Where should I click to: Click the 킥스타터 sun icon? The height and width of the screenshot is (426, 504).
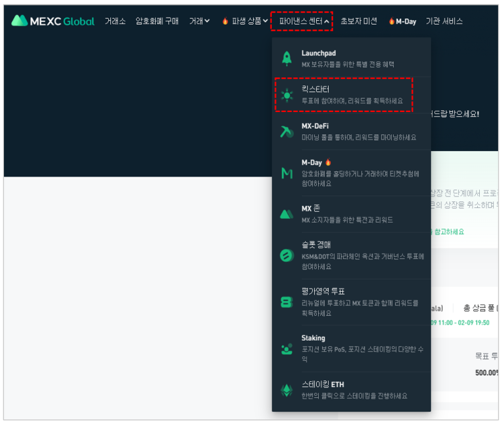287,95
